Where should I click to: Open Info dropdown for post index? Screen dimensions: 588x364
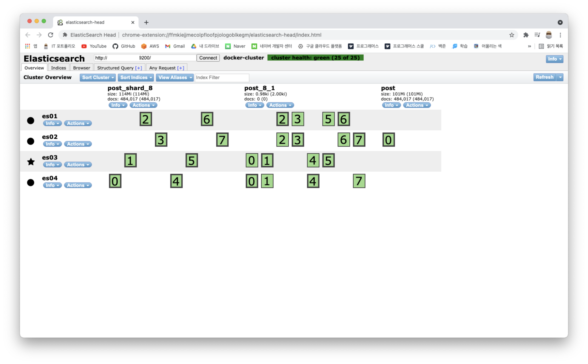391,105
